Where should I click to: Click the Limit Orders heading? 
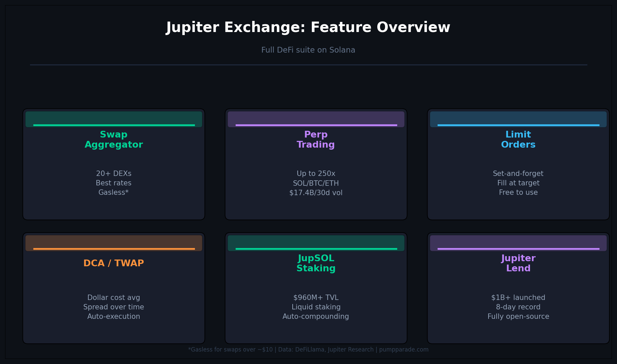518,139
